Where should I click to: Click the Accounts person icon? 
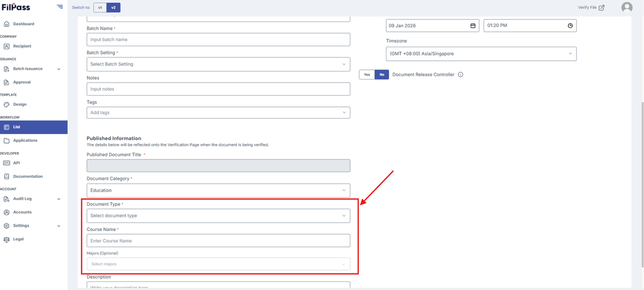[x=6, y=212]
